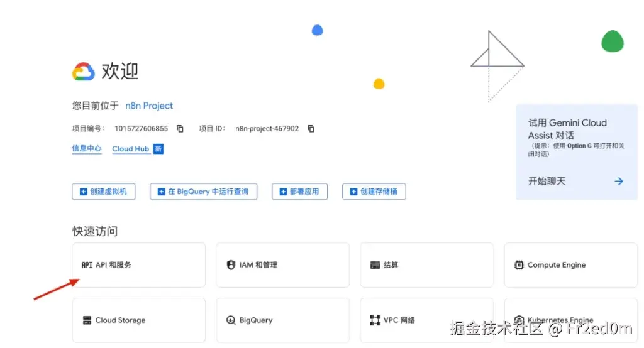Screen dimensions: 644x348
Task: Open the VPC 网络 card
Action: 427,320
